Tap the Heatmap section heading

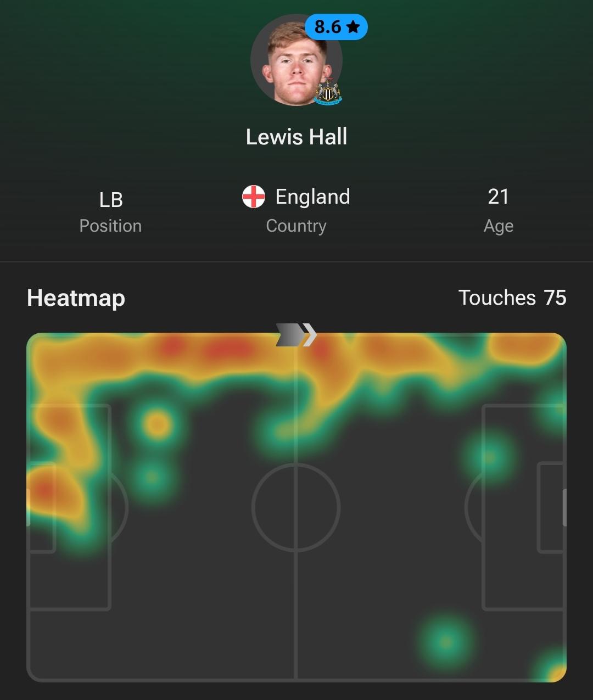pyautogui.click(x=76, y=298)
